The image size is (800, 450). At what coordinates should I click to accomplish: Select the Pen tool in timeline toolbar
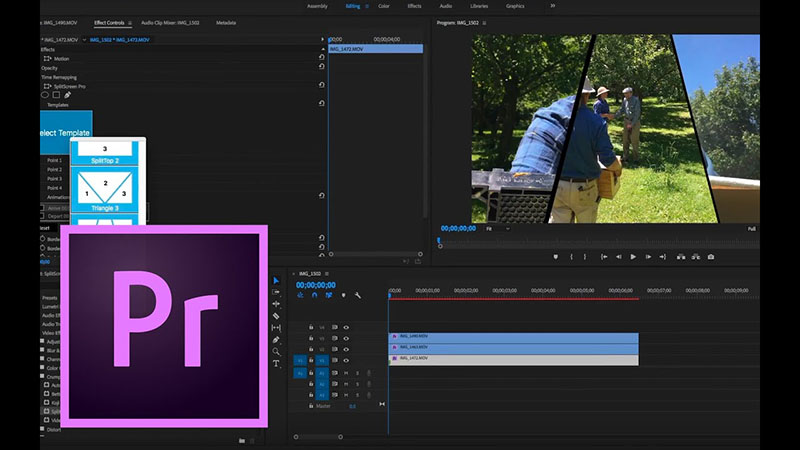(276, 339)
